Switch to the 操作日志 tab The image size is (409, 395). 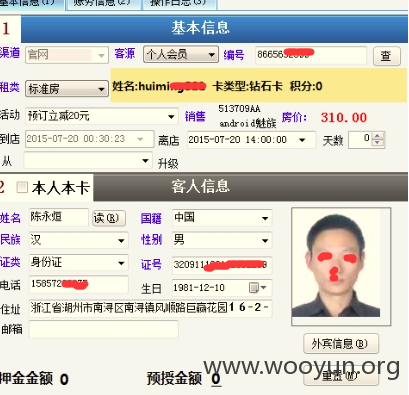(x=179, y=4)
